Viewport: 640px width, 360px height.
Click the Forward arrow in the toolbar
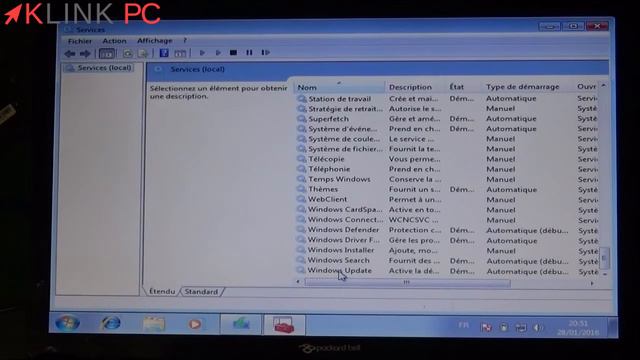pos(85,53)
